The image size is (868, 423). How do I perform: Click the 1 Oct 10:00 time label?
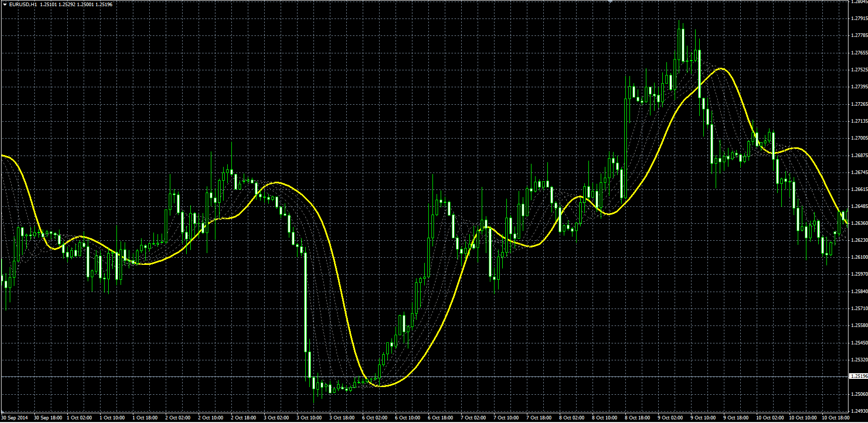(112, 418)
